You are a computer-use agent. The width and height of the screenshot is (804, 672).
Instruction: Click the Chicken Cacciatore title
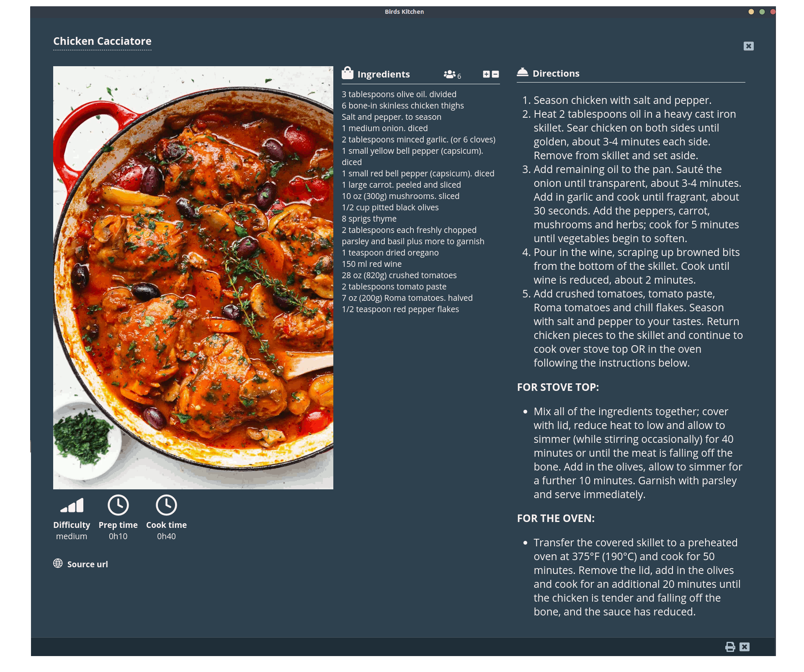102,41
